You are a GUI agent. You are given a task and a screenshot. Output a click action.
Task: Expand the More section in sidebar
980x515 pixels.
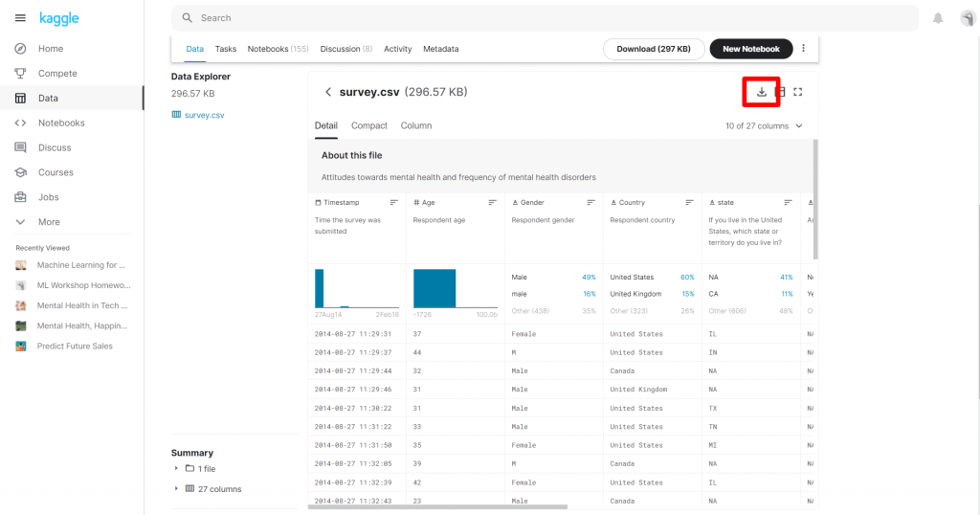coord(48,222)
